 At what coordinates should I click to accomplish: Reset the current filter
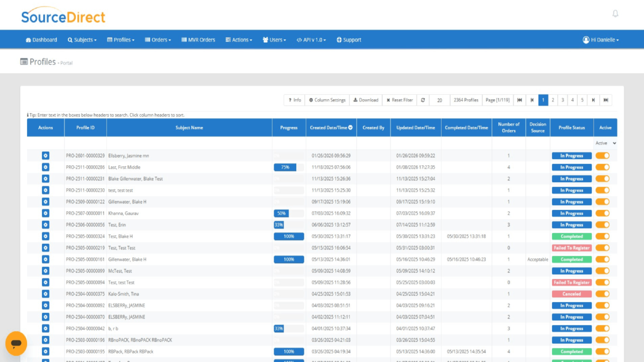pos(399,100)
